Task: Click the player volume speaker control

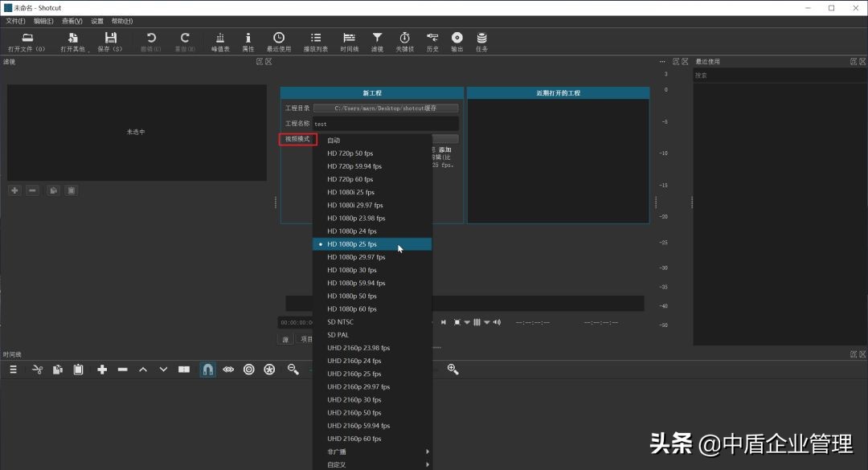Action: (x=497, y=322)
